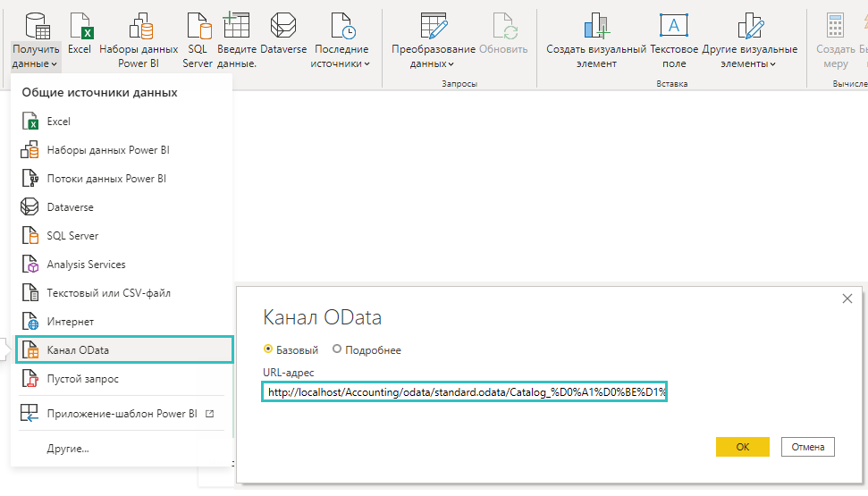Click the Excel icon in the menu list
Screen dimensions: 868x496
[x=29, y=121]
